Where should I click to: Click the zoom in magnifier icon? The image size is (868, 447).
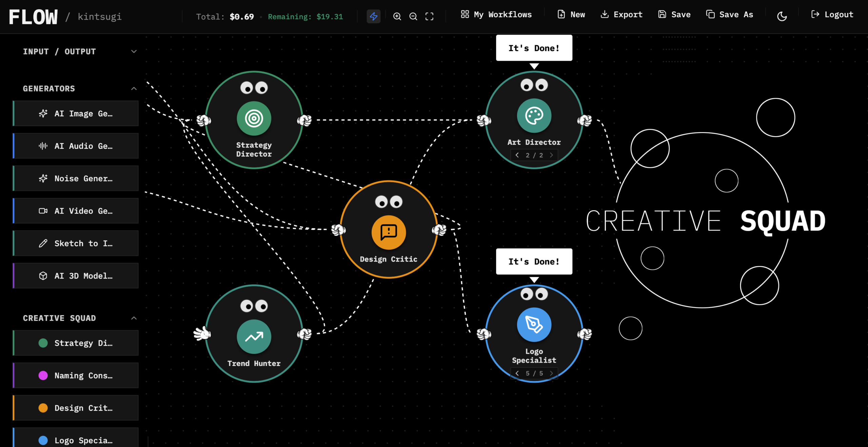click(397, 16)
